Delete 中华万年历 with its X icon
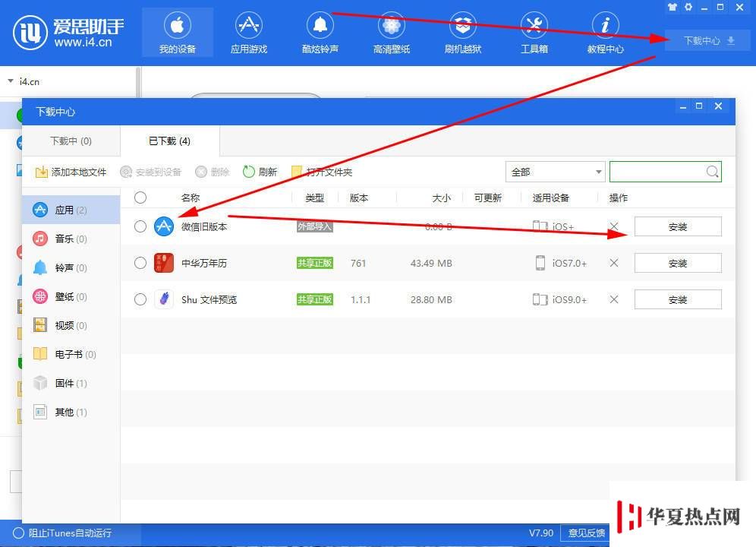The width and height of the screenshot is (756, 547). (x=614, y=263)
